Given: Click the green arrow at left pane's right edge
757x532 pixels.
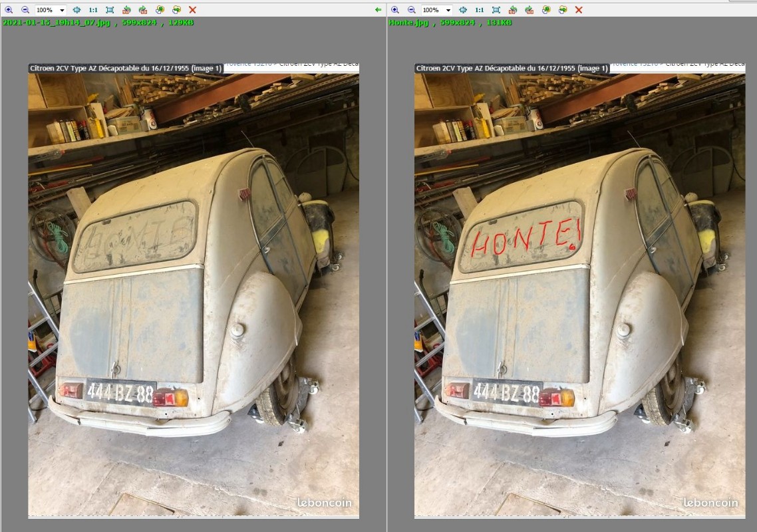Looking at the screenshot, I should 378,10.
